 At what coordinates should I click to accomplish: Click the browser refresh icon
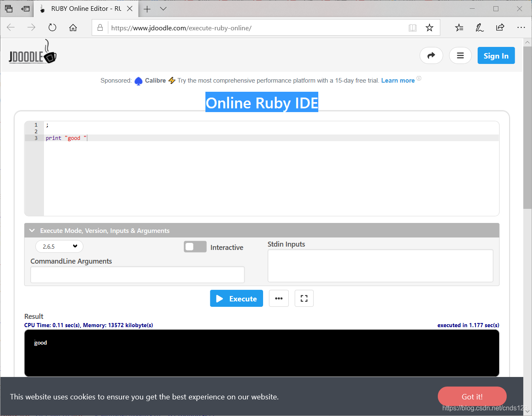(52, 27)
